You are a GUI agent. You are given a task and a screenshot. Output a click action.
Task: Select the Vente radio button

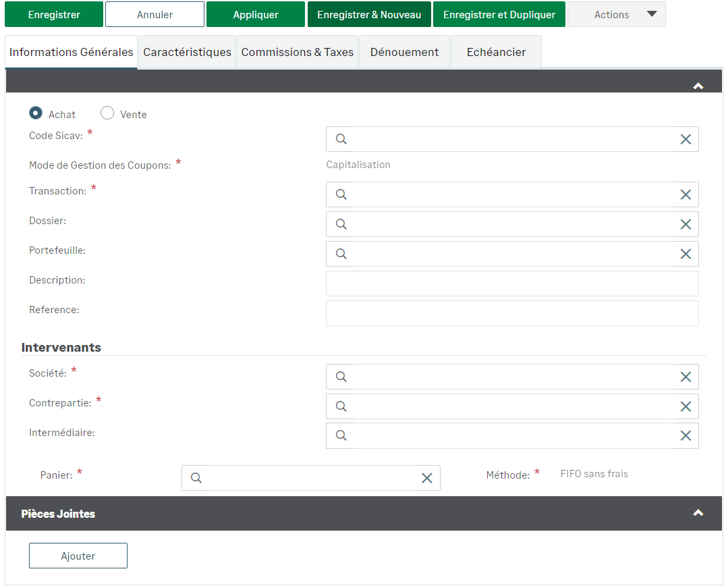tap(107, 113)
